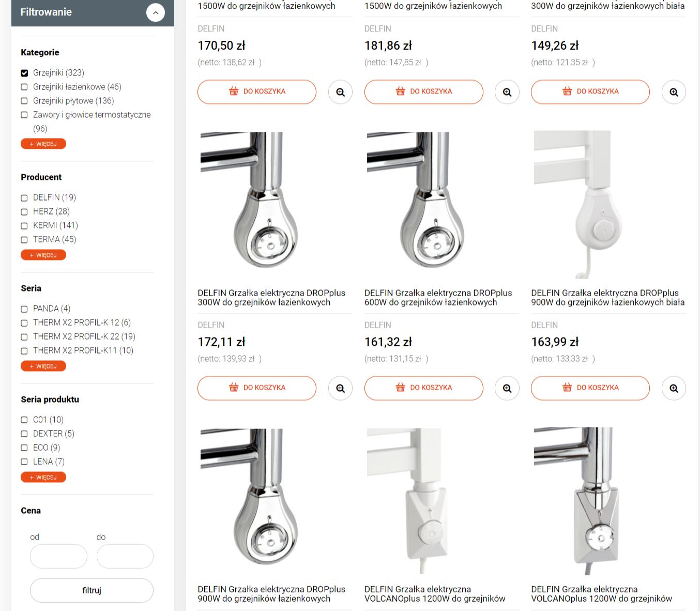Click the maximum price 'do' field
700x611 pixels.
[x=125, y=556]
